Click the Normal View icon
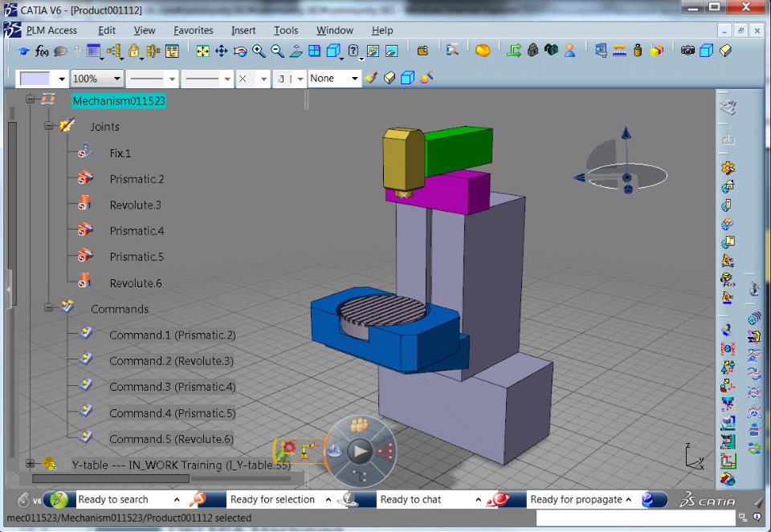This screenshot has height=532, width=771. (x=296, y=51)
